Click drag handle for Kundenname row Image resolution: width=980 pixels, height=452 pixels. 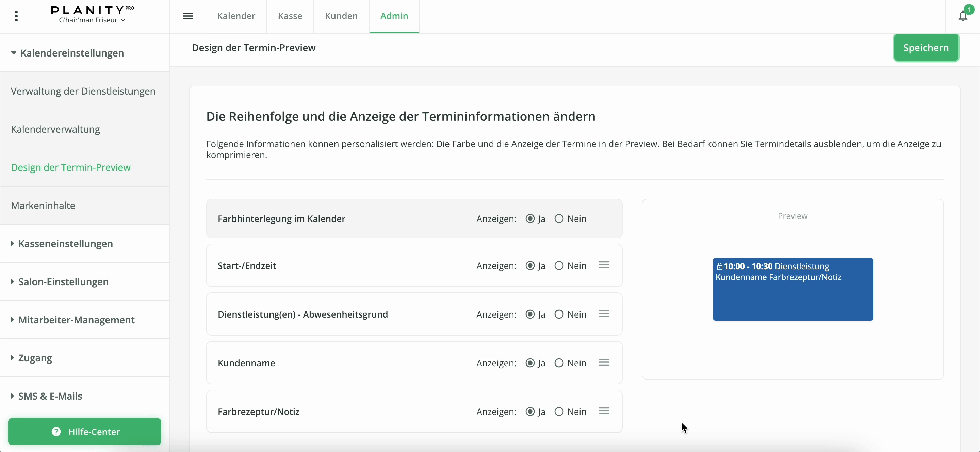click(604, 362)
